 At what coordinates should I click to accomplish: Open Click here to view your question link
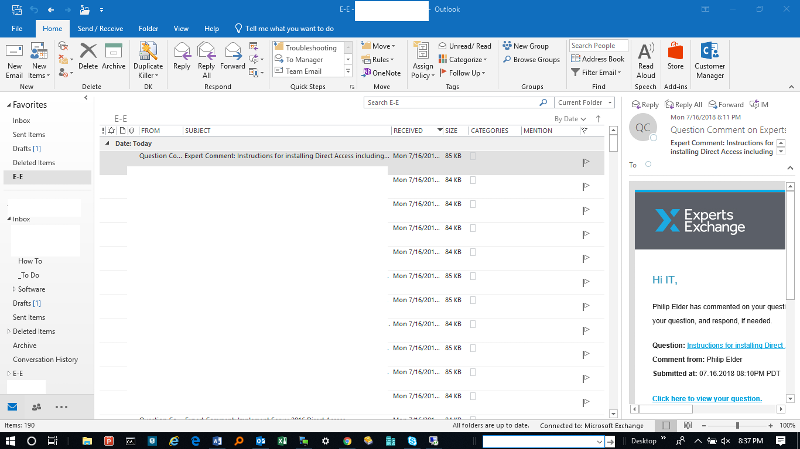[x=707, y=398]
